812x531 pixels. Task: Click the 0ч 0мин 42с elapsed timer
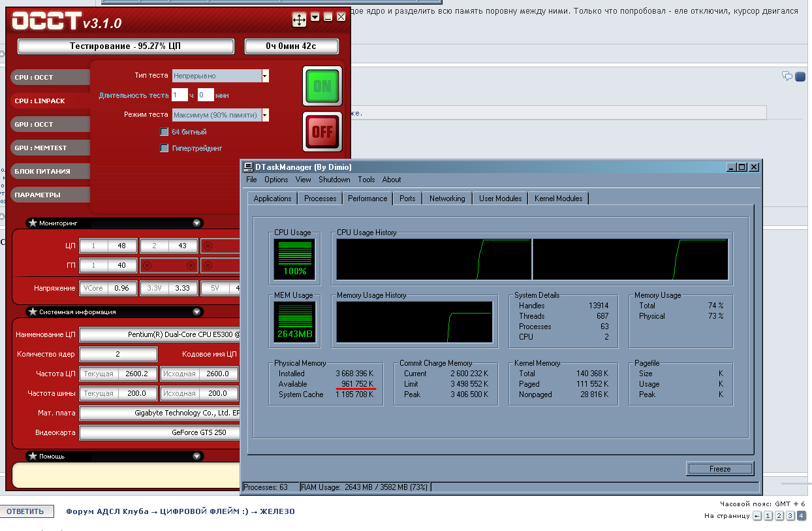pyautogui.click(x=291, y=46)
